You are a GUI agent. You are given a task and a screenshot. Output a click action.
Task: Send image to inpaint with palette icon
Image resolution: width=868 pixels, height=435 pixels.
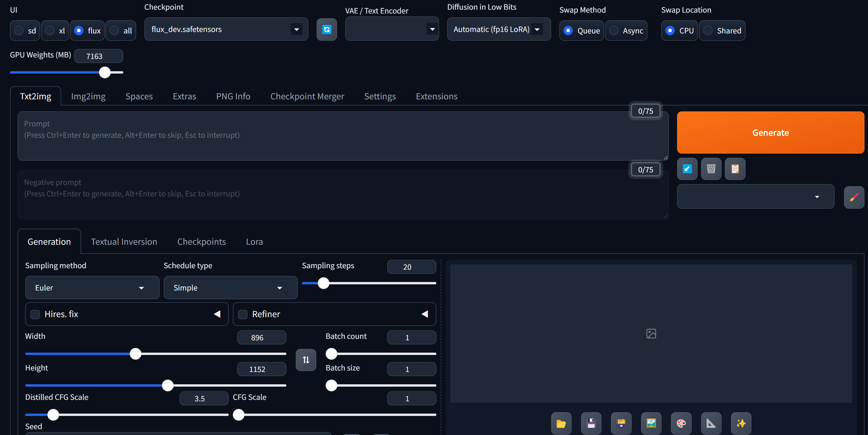681,423
